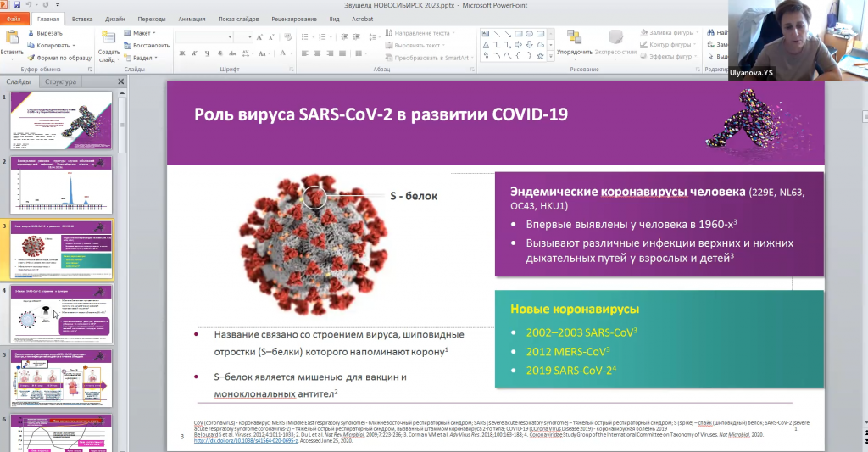The width and height of the screenshot is (868, 452).
Task: Toggle italic К formatting
Action: coord(194,53)
